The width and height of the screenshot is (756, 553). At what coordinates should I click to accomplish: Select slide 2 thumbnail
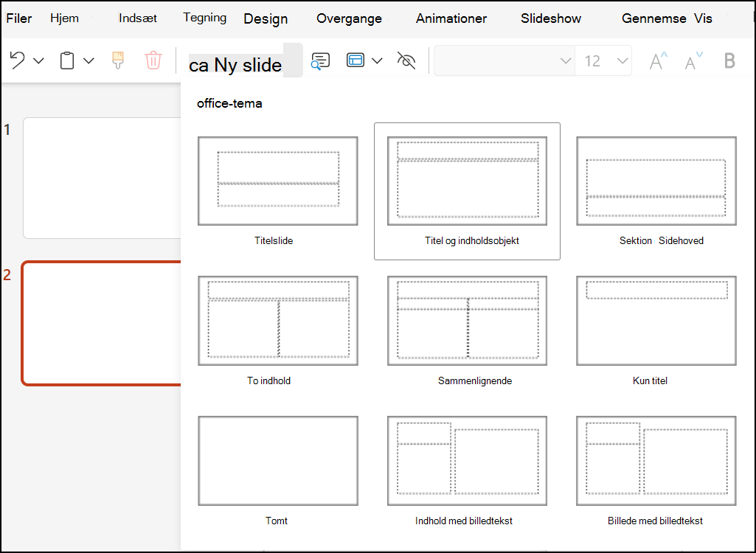tap(101, 324)
